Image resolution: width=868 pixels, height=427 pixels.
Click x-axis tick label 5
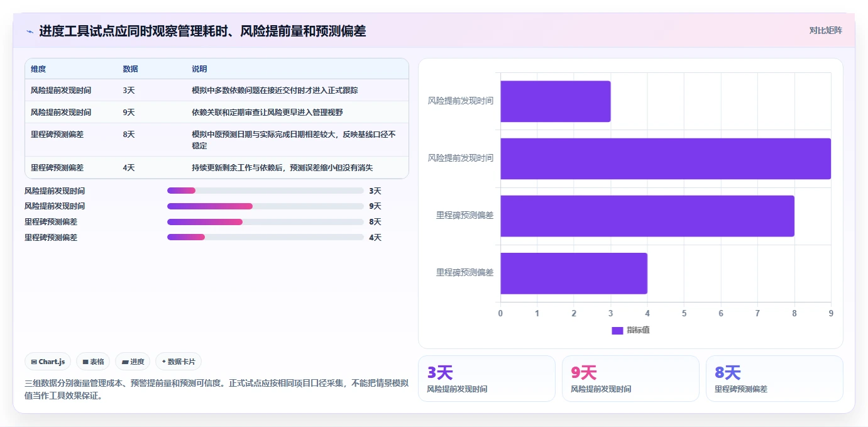click(684, 313)
